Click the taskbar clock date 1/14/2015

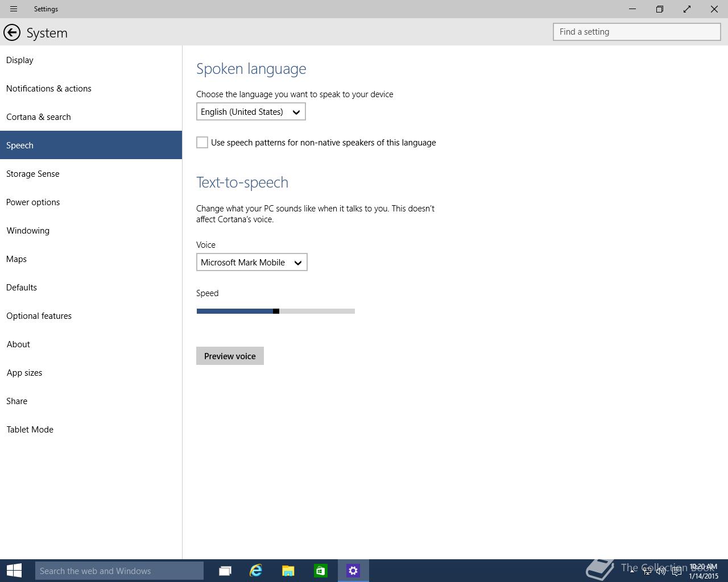704,576
